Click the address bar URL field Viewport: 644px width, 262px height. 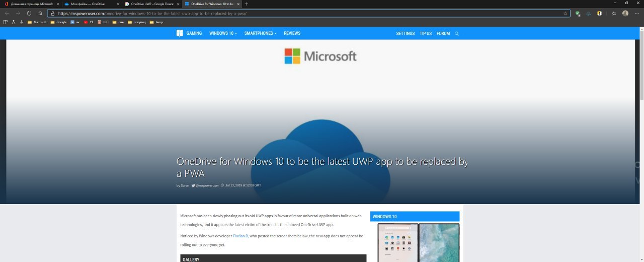pos(309,14)
